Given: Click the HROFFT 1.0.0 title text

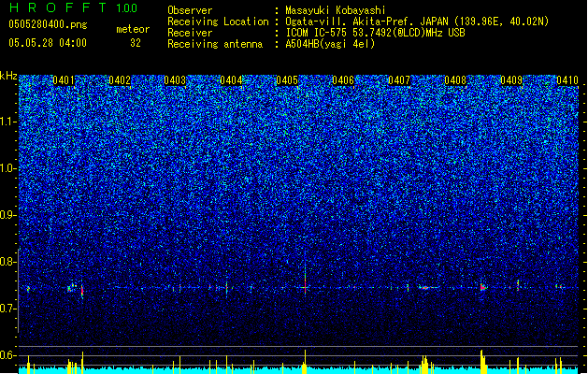Looking at the screenshot, I should click(x=74, y=7).
